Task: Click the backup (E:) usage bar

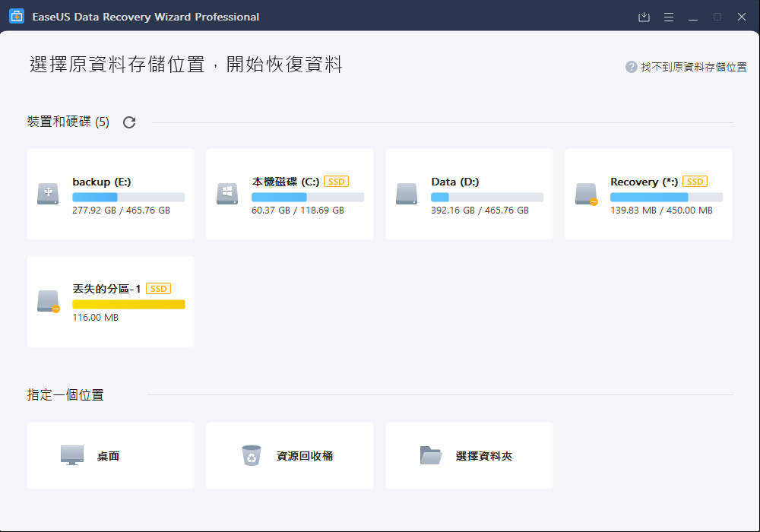Action: click(128, 197)
